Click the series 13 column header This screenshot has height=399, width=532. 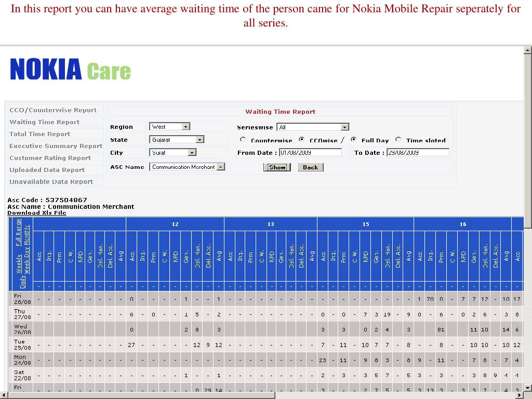point(271,224)
